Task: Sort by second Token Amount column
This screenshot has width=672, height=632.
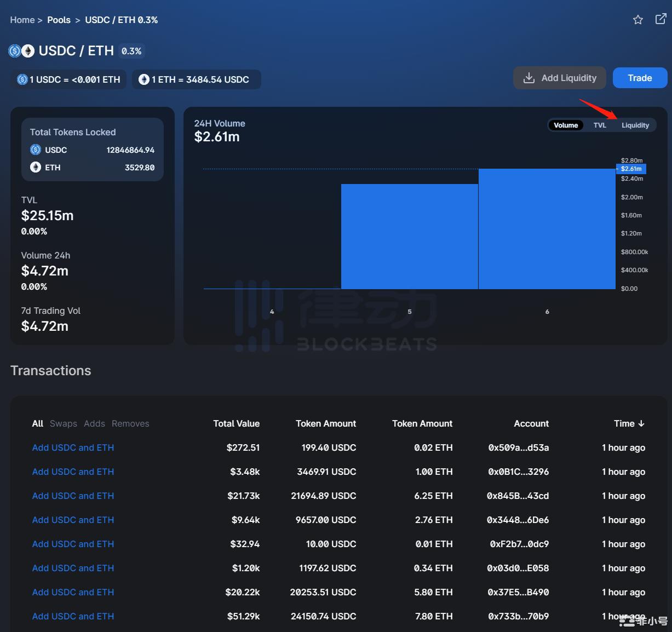Action: (x=422, y=423)
